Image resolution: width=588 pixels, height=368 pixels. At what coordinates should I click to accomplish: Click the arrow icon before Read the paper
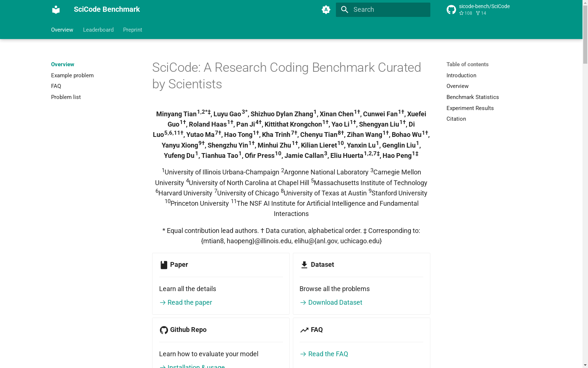coord(162,302)
